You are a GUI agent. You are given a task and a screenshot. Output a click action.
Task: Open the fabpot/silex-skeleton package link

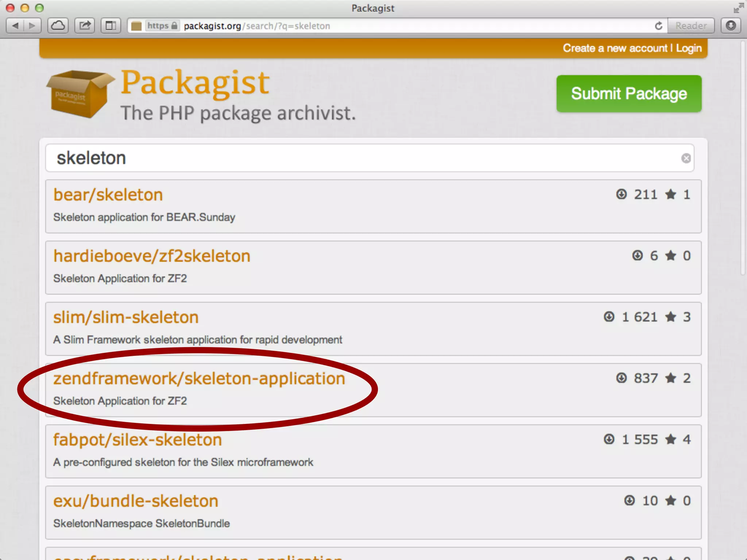(x=138, y=440)
